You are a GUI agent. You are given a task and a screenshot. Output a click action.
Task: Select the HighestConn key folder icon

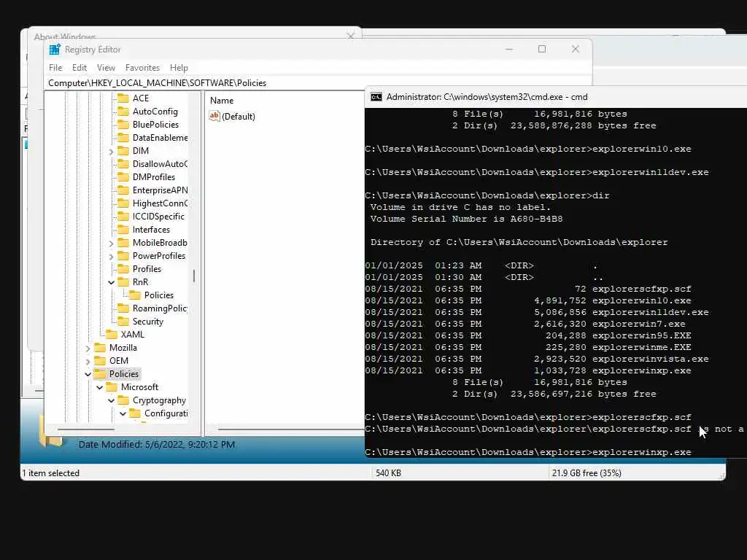pos(123,203)
